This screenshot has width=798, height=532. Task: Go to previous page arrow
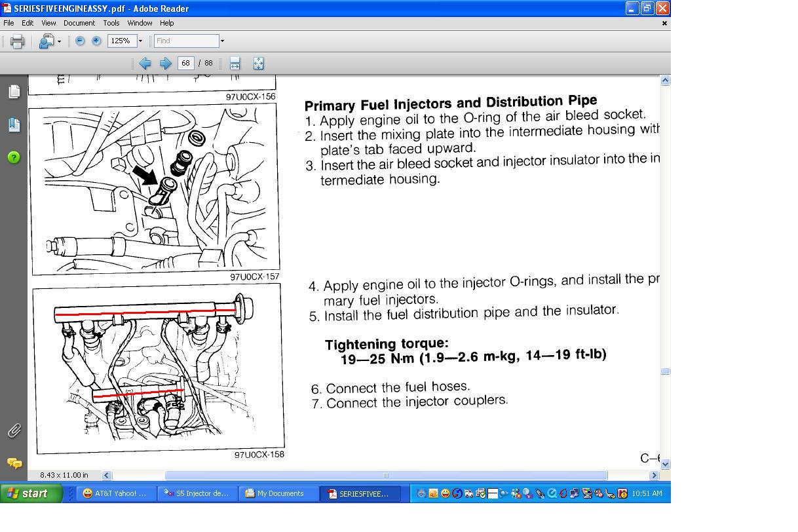(145, 63)
